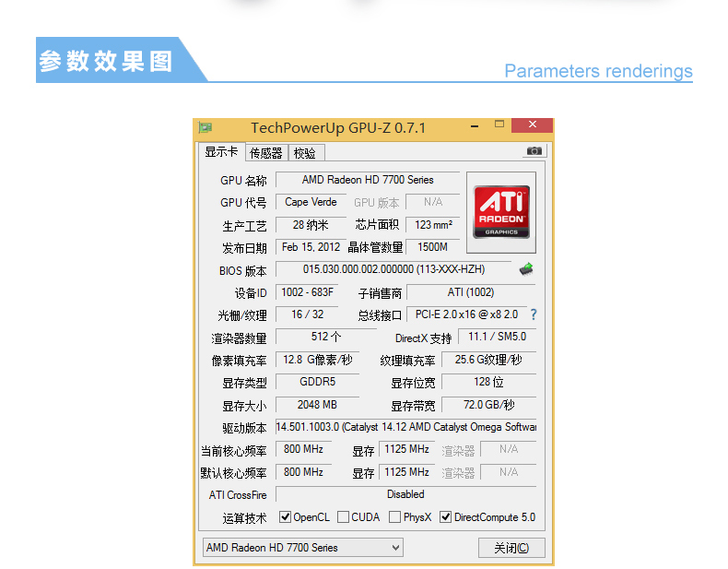Viewport: 728px width, 569px height.
Task: Click the 参数效果图 banner title
Action: (106, 61)
